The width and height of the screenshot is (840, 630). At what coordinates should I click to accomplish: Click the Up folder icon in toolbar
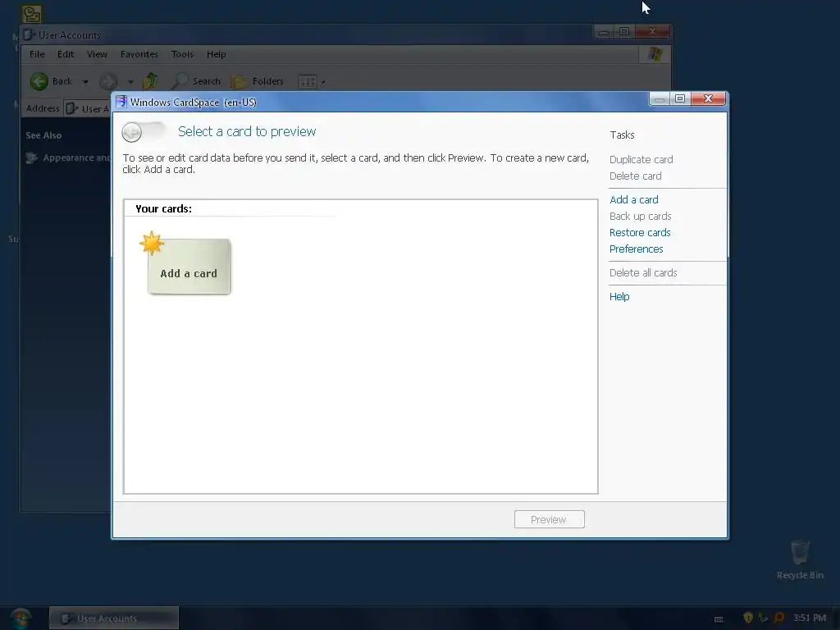pyautogui.click(x=151, y=81)
